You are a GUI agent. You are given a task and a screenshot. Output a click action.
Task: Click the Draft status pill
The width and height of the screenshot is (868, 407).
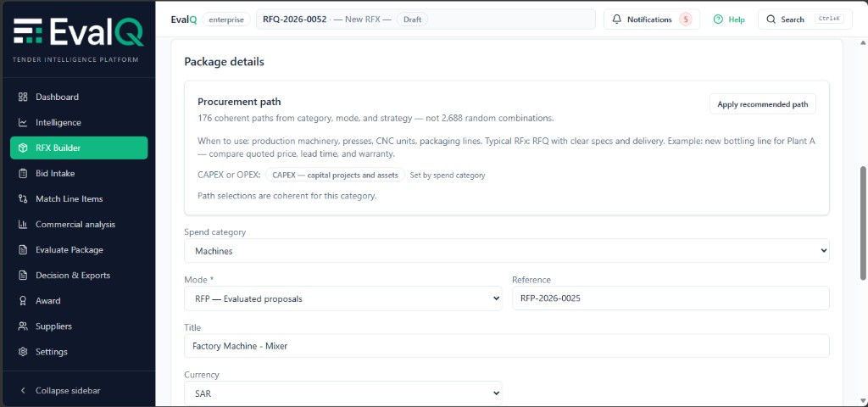[x=413, y=20]
